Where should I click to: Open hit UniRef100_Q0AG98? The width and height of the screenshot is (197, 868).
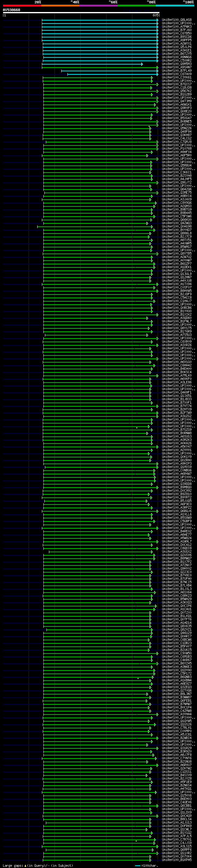177,226
